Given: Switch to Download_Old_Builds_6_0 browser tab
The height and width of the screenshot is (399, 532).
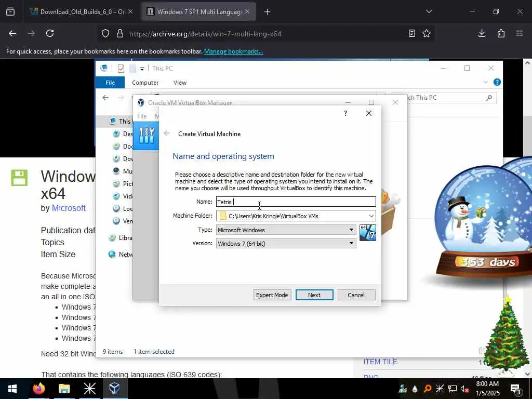Looking at the screenshot, I should 82,12.
